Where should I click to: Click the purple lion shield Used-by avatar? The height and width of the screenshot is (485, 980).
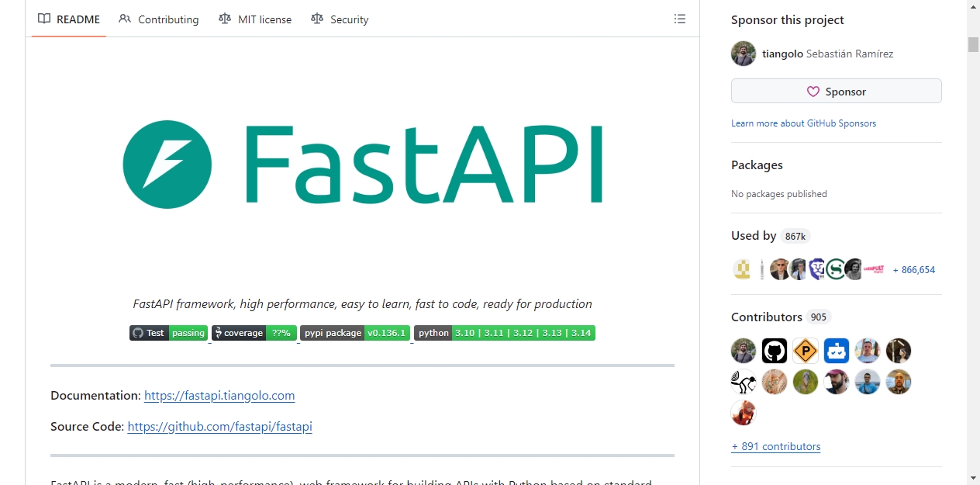point(817,269)
